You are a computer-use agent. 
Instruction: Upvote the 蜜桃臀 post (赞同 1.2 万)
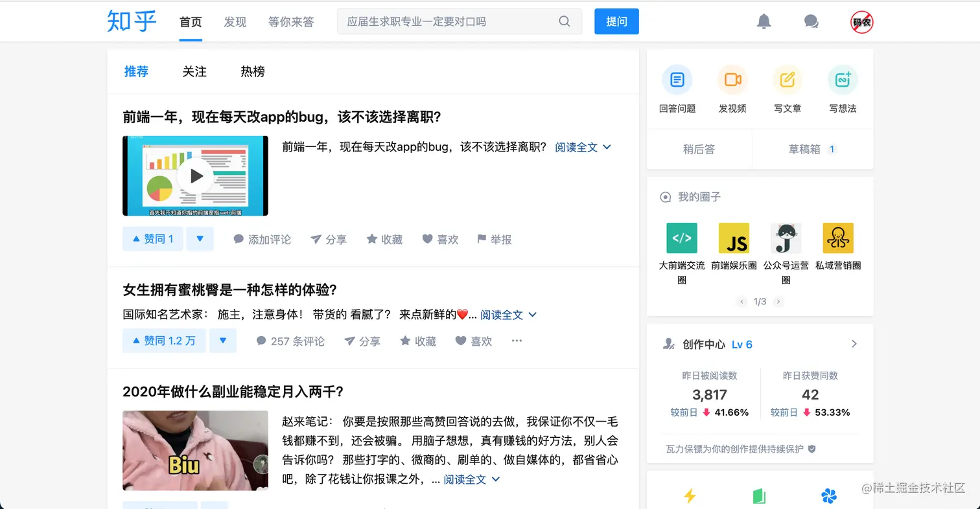(164, 341)
